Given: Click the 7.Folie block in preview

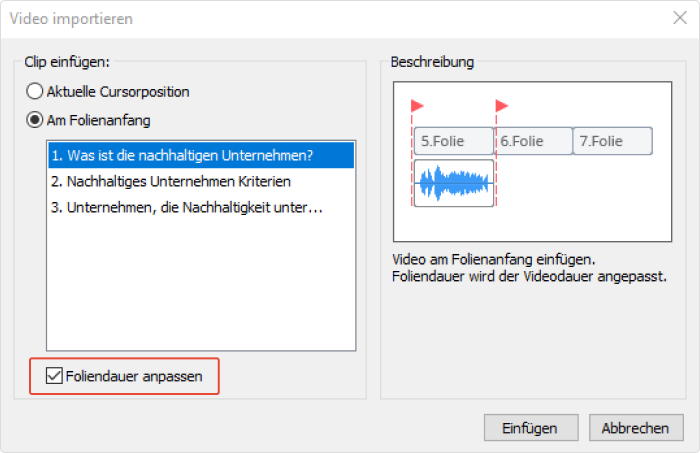Looking at the screenshot, I should click(612, 141).
